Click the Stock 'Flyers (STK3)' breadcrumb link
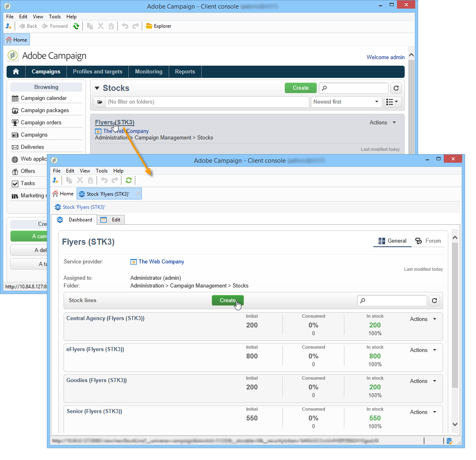Screen dimensions: 476x460 (x=84, y=207)
